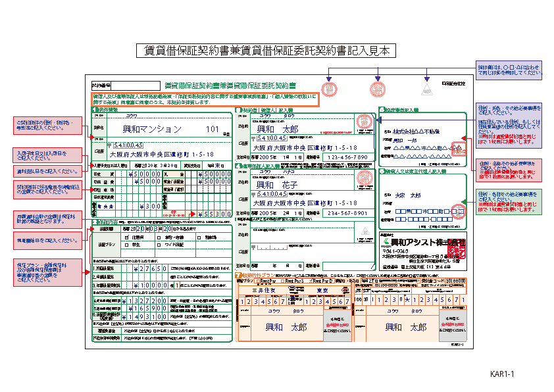Click the room number 101
The width and height of the screenshot is (554, 392).
pos(213,130)
